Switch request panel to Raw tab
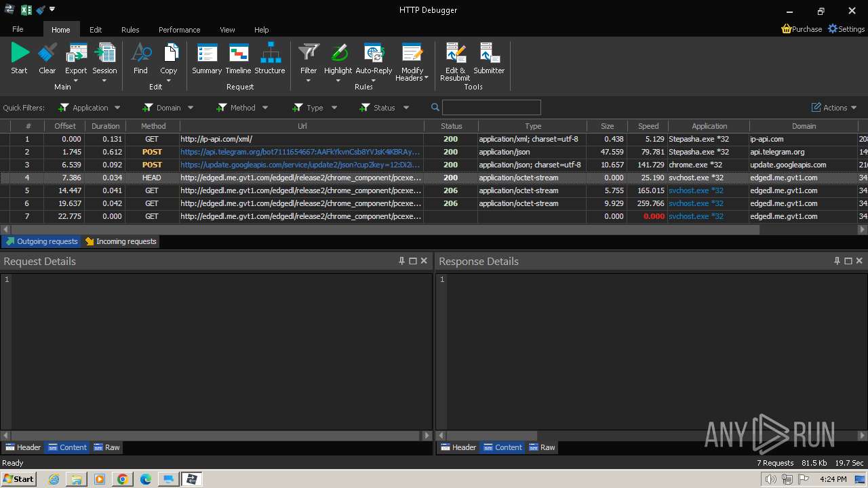The width and height of the screenshot is (868, 488). tap(106, 447)
